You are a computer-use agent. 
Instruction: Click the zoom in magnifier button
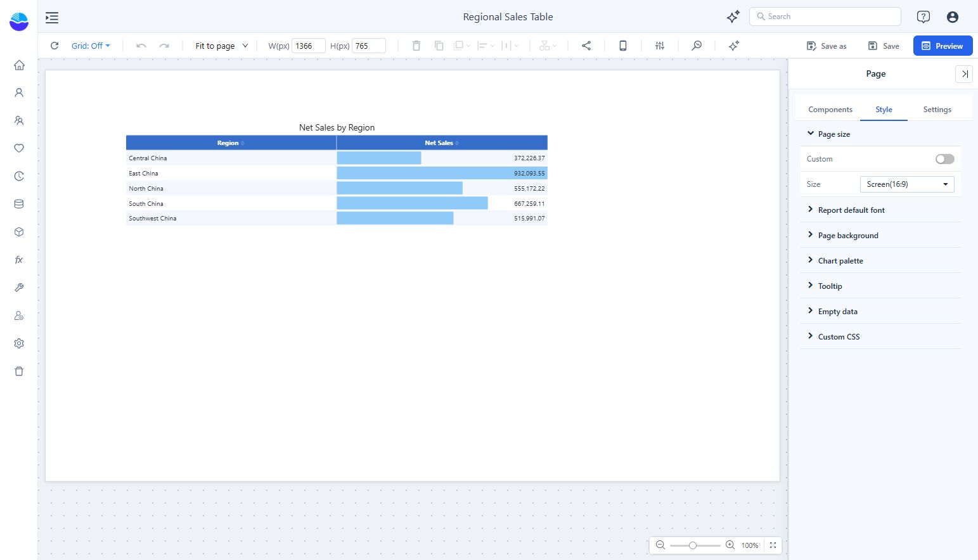click(730, 545)
